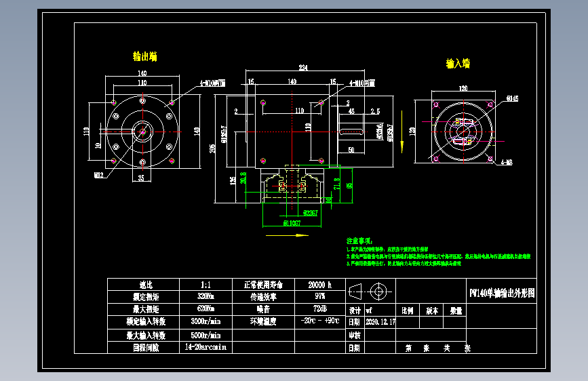
Task: Select the 320Nm torque value
Action: pos(205,296)
